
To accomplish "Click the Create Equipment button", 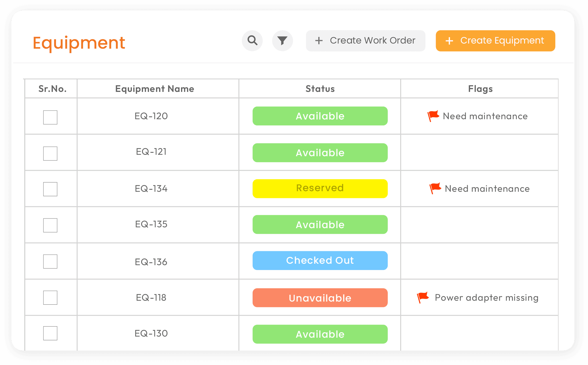I will coord(495,41).
